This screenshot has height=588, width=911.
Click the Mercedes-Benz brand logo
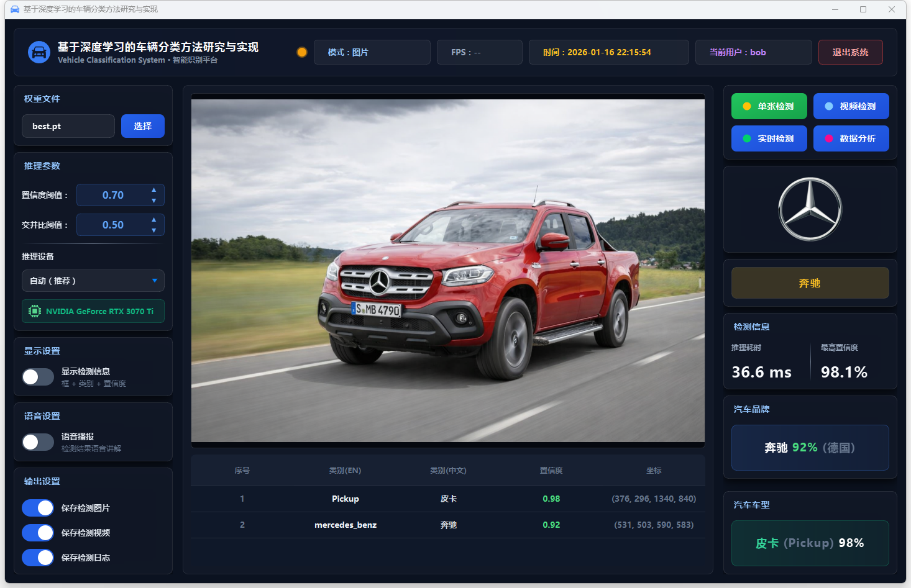[x=810, y=209]
